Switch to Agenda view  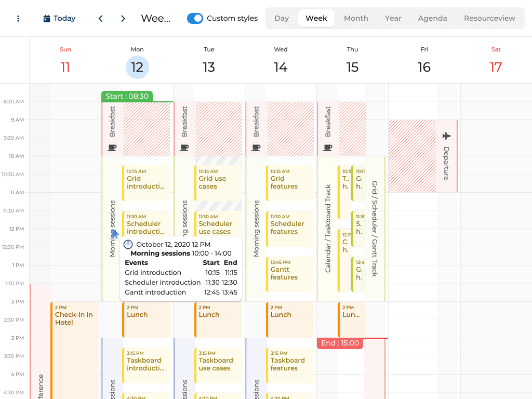[x=432, y=18]
